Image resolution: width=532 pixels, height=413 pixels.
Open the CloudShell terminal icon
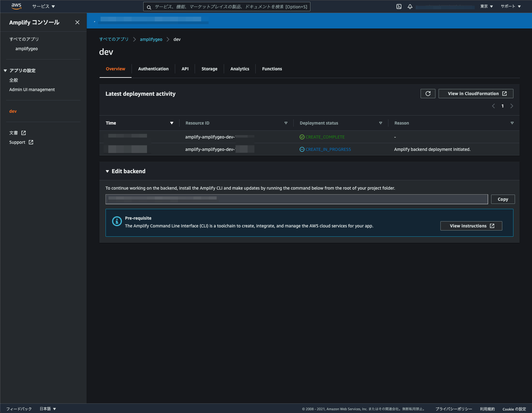(x=399, y=7)
